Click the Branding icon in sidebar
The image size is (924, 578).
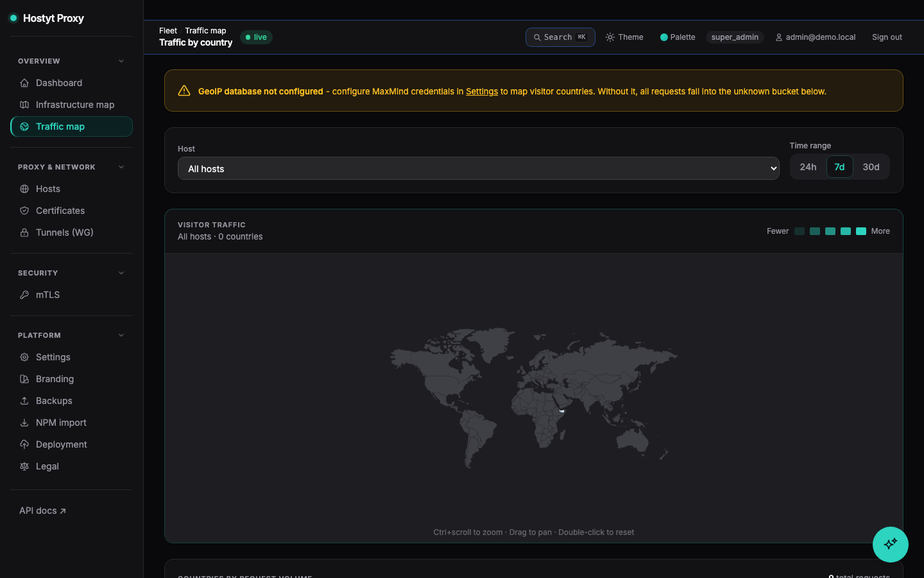pyautogui.click(x=24, y=379)
